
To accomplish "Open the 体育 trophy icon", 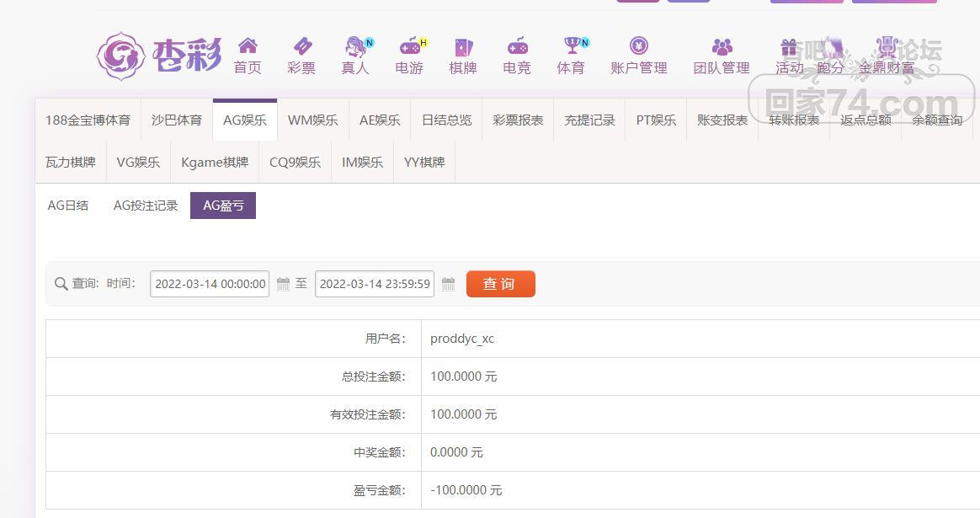I will tap(572, 45).
